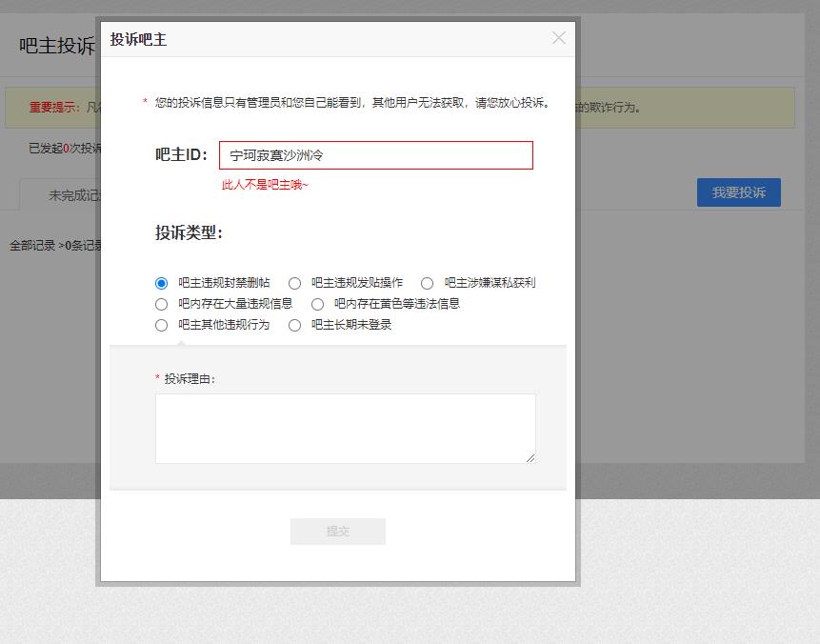Choose 吧内存在黄色等违法信息 complaint type

(x=317, y=304)
